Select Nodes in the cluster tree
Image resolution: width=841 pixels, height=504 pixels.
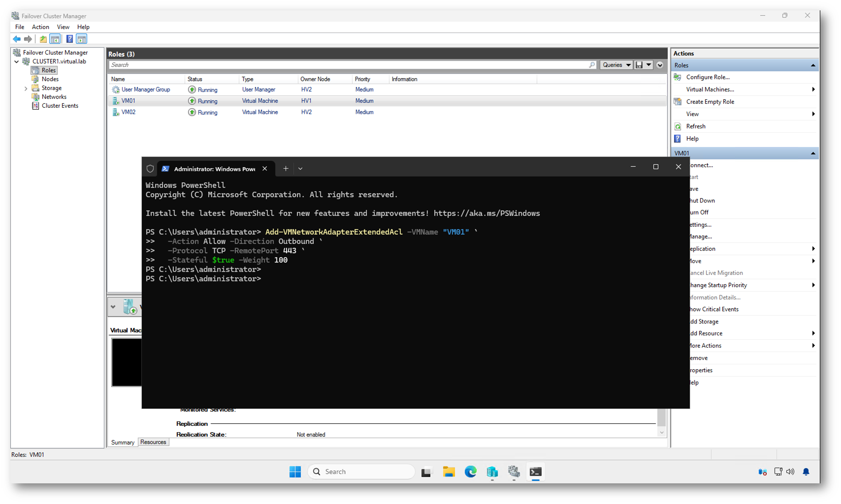50,79
